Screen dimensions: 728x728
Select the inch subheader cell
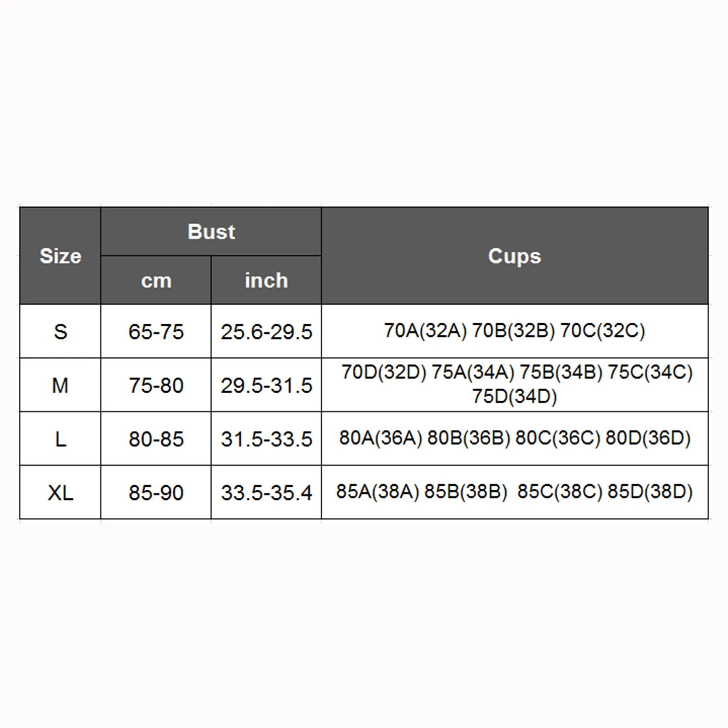(x=266, y=280)
